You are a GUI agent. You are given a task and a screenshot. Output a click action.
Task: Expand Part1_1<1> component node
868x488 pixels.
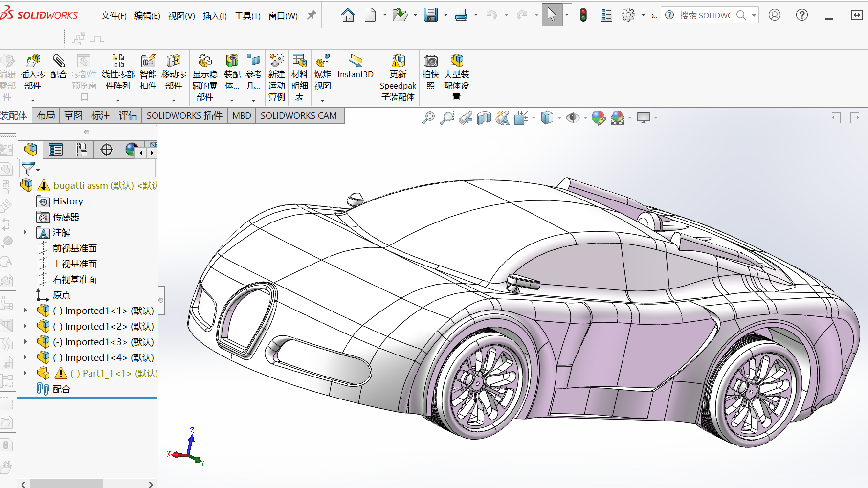point(25,373)
